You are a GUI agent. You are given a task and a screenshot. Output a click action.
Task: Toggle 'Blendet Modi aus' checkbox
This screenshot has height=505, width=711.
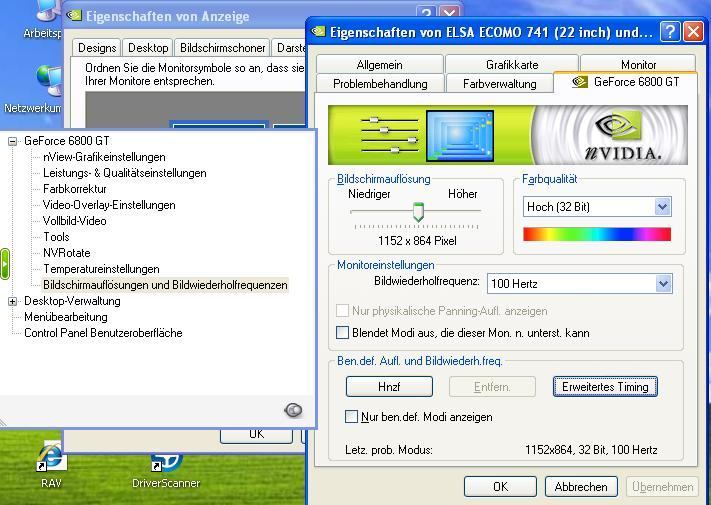342,333
